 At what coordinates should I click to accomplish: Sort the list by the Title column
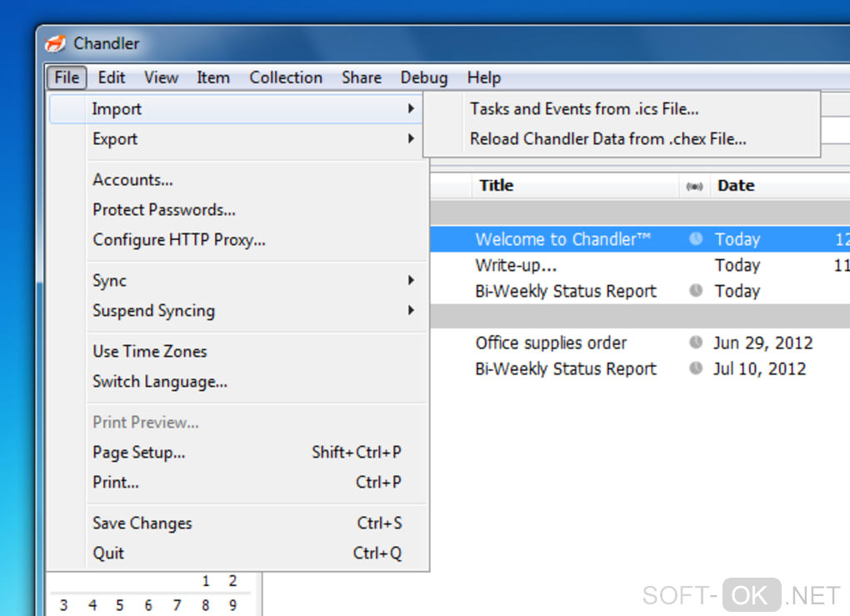click(497, 186)
